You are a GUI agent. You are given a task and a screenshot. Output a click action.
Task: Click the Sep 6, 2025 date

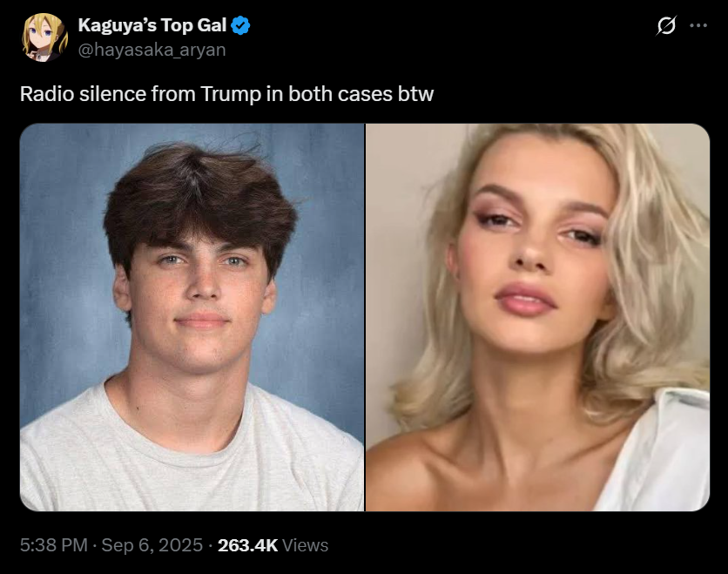(x=152, y=545)
